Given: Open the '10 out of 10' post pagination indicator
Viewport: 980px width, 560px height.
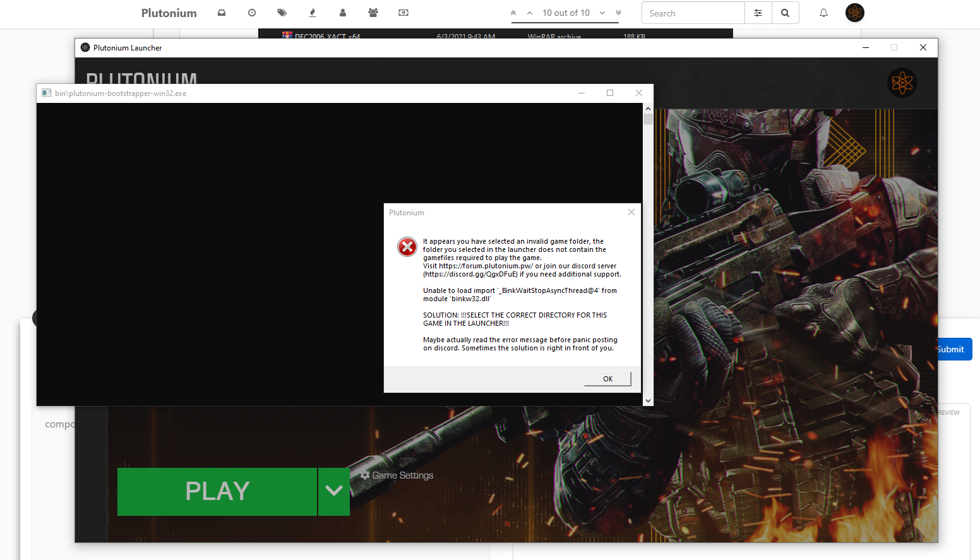Looking at the screenshot, I should click(566, 13).
